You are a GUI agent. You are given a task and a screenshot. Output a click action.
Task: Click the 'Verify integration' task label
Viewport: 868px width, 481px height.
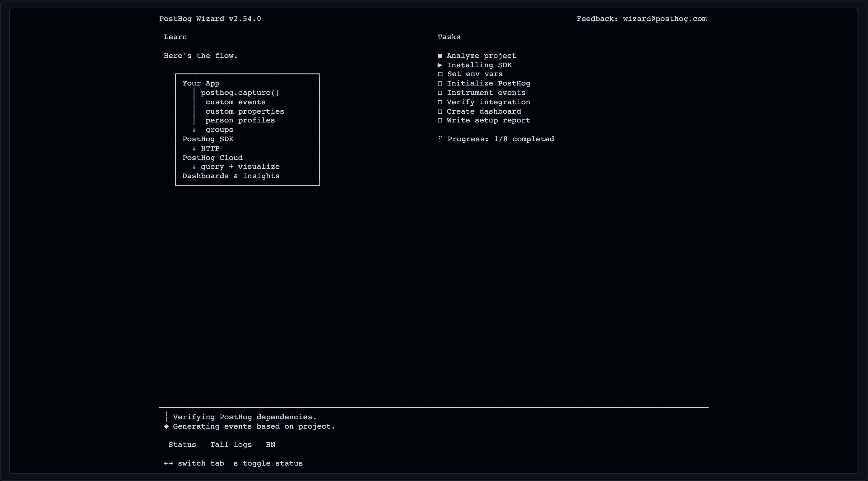click(x=488, y=102)
